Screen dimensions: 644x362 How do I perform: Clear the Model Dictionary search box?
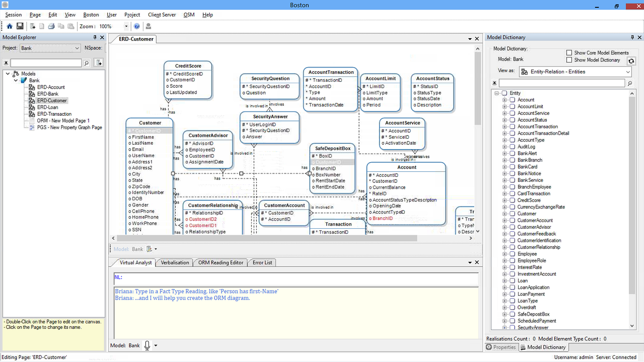click(x=494, y=83)
